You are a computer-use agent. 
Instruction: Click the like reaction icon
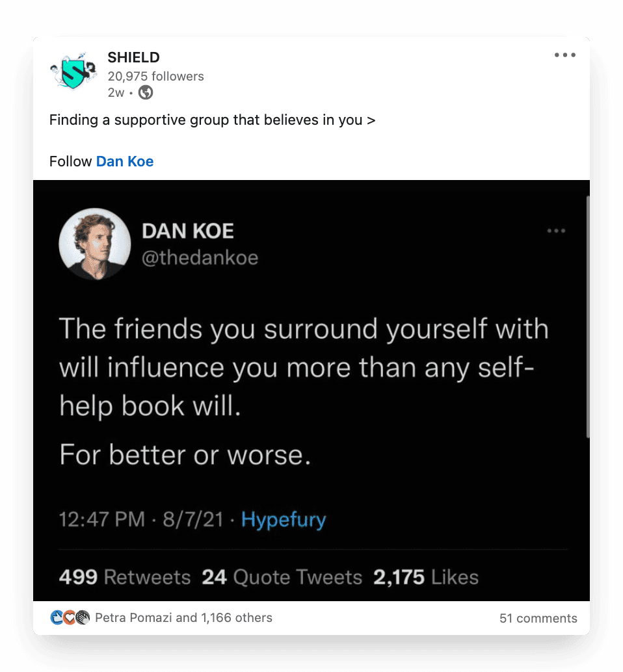pos(57,617)
